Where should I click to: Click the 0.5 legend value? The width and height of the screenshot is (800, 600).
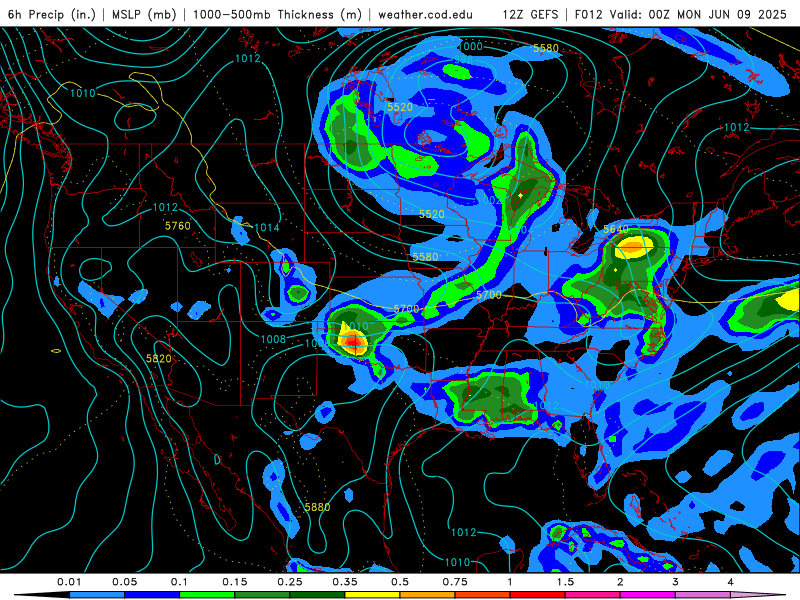400,582
